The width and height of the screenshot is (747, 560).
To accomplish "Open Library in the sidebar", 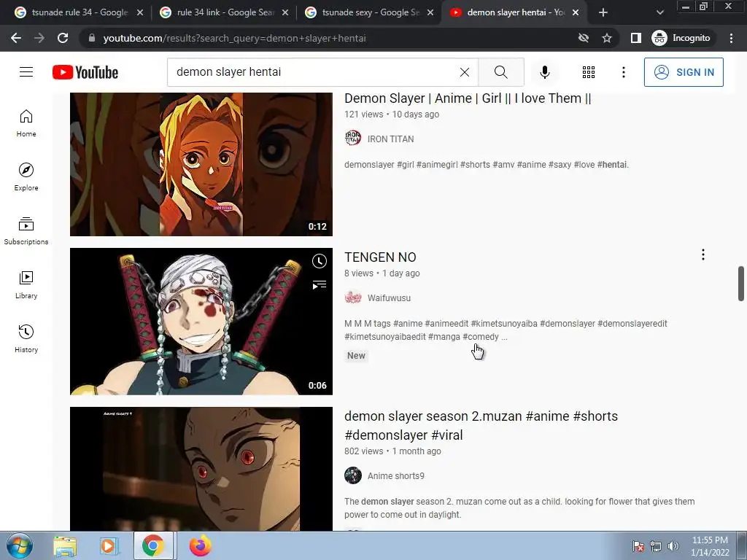I will point(26,285).
